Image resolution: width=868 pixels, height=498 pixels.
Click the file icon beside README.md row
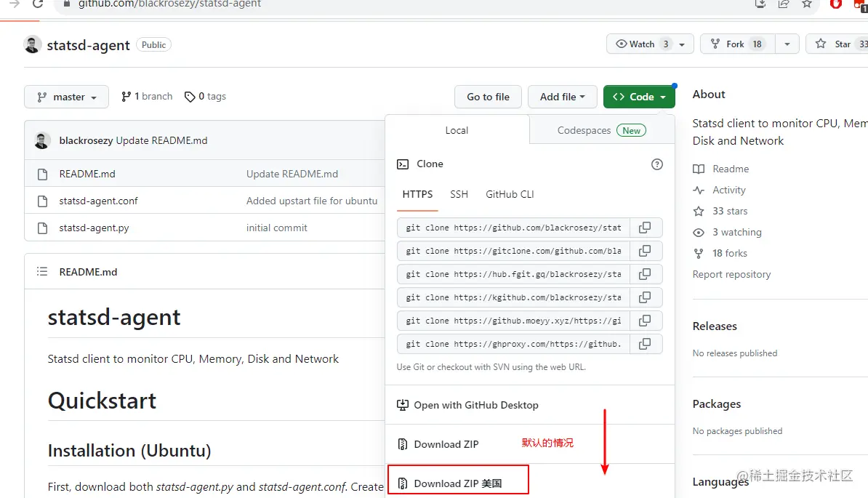point(42,174)
